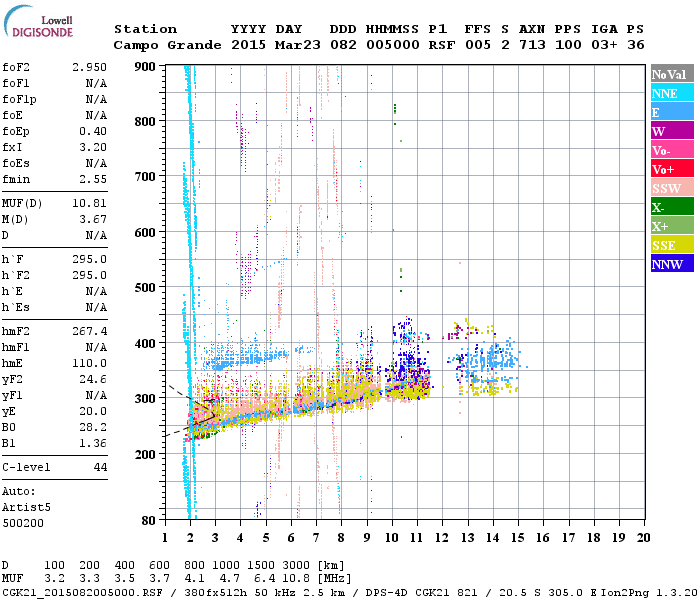Click the hmE value 110.0

89,363
